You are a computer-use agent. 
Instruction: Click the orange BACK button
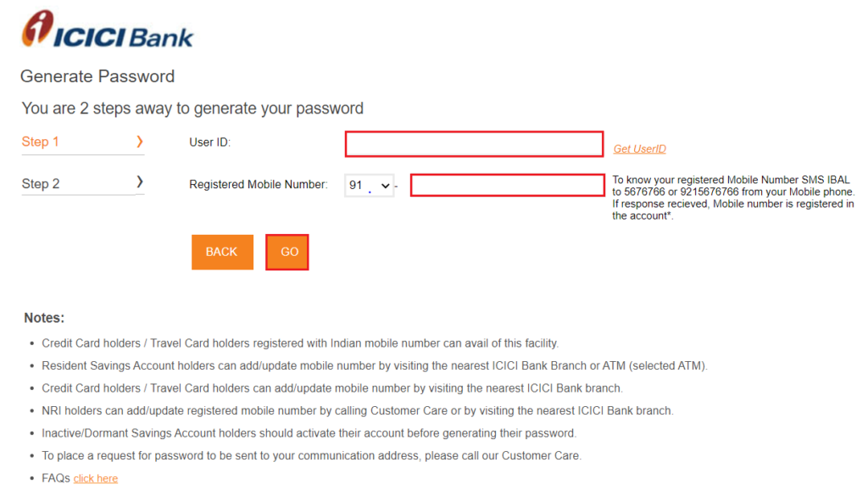pyautogui.click(x=222, y=252)
